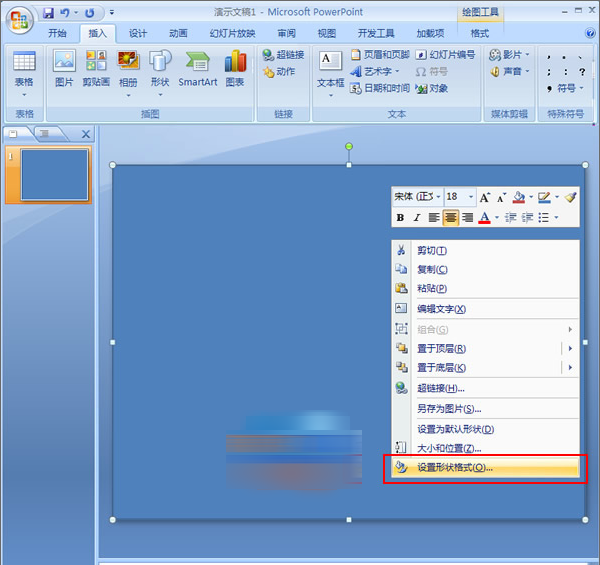Insert a table with the 表格 icon
Image resolution: width=600 pixels, height=565 pixels.
pyautogui.click(x=24, y=73)
